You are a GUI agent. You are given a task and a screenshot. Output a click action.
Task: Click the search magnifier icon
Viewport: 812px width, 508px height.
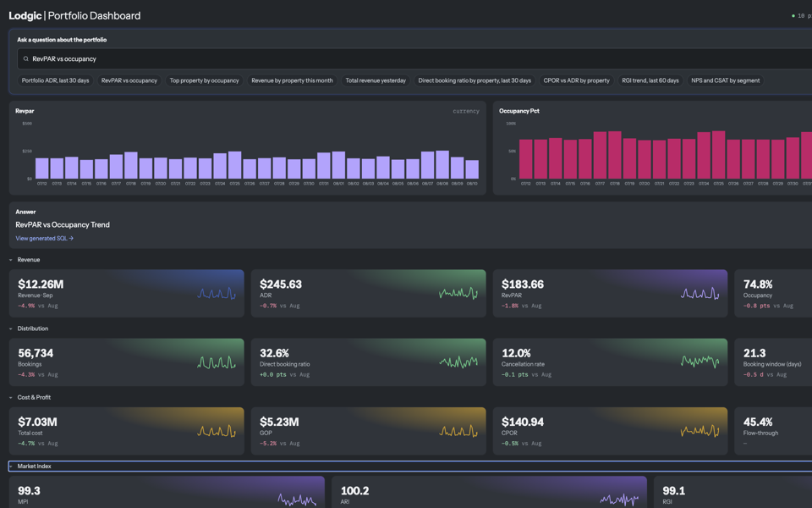tap(26, 59)
